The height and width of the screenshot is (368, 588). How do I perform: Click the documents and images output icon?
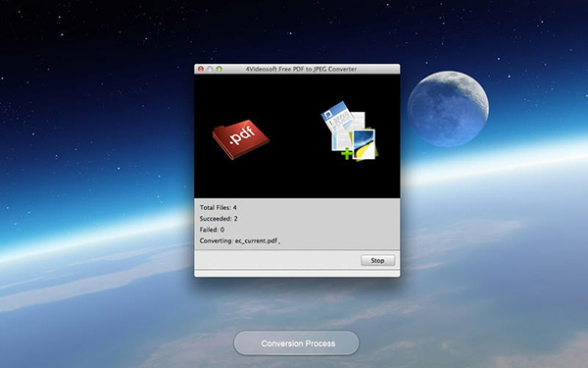click(x=349, y=131)
